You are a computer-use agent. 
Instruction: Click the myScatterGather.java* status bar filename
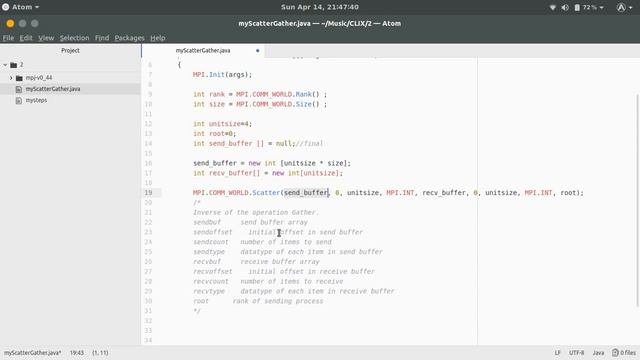click(x=33, y=353)
